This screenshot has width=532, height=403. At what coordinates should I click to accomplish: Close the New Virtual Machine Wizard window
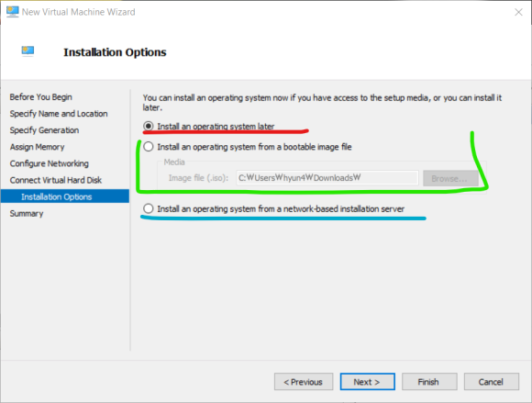[x=518, y=12]
